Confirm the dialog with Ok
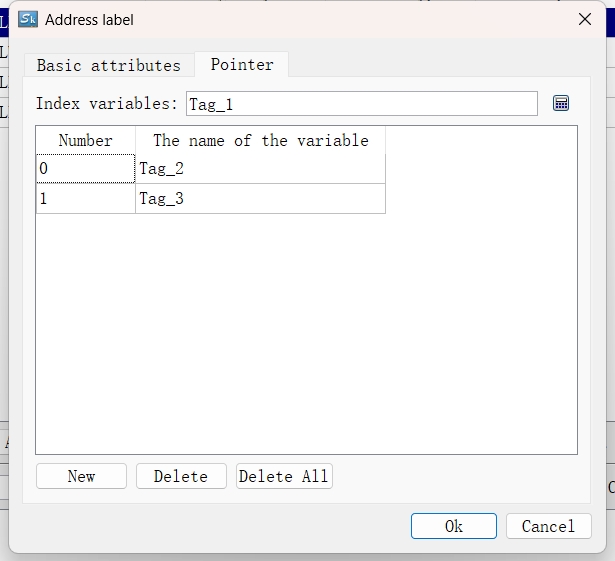The image size is (615, 561). pos(453,526)
